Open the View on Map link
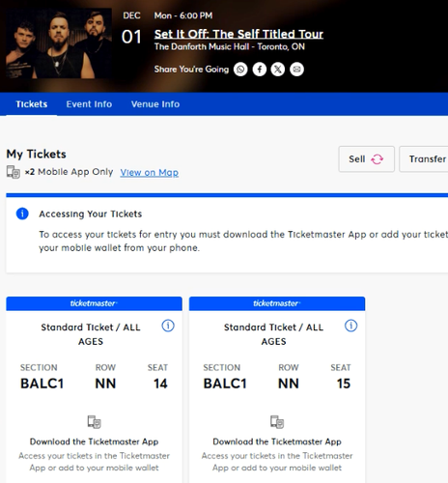This screenshot has height=483, width=448. pos(150,172)
